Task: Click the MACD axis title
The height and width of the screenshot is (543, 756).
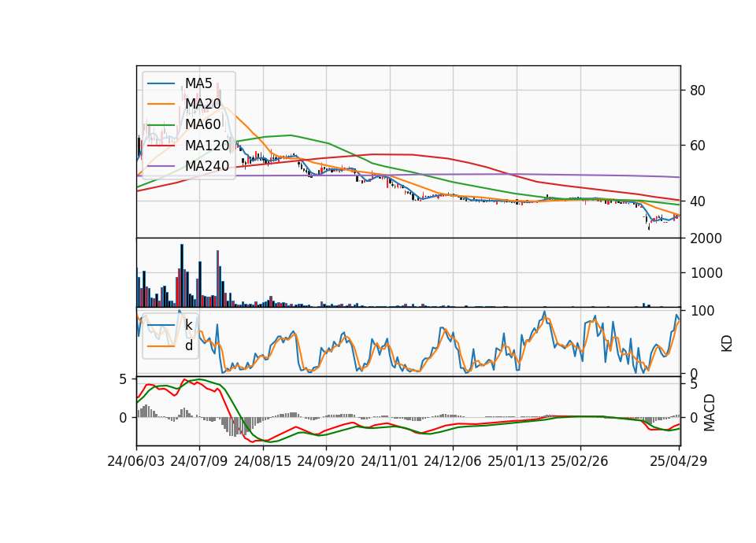Action: pos(709,413)
